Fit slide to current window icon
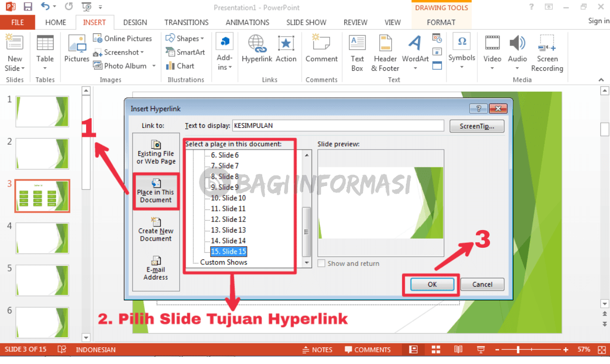The image size is (610, 364). (x=602, y=349)
